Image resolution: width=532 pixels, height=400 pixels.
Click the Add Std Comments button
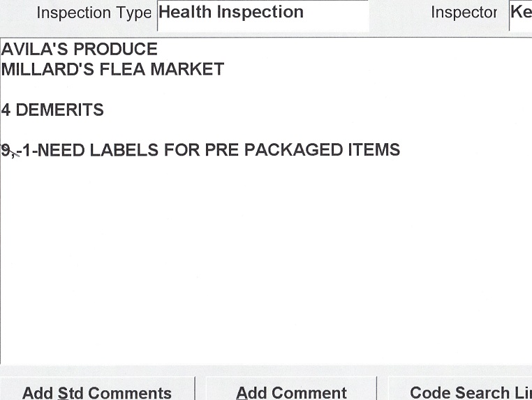pyautogui.click(x=97, y=391)
